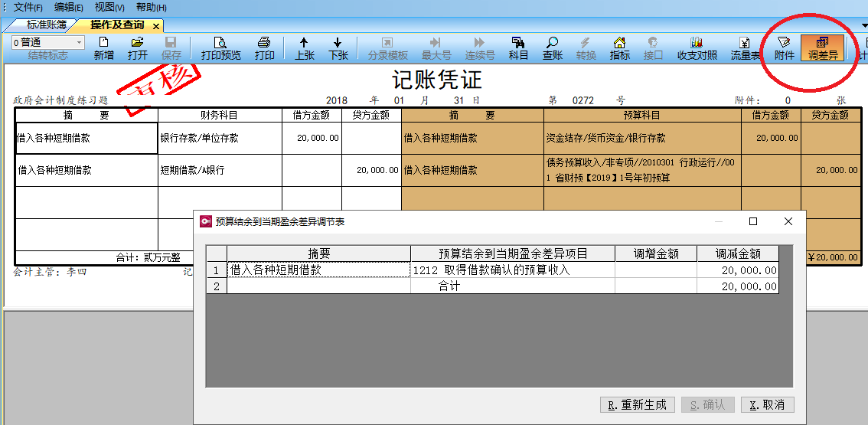The image size is (868, 425).
Task: Launch 打印预览 print preview
Action: [220, 48]
